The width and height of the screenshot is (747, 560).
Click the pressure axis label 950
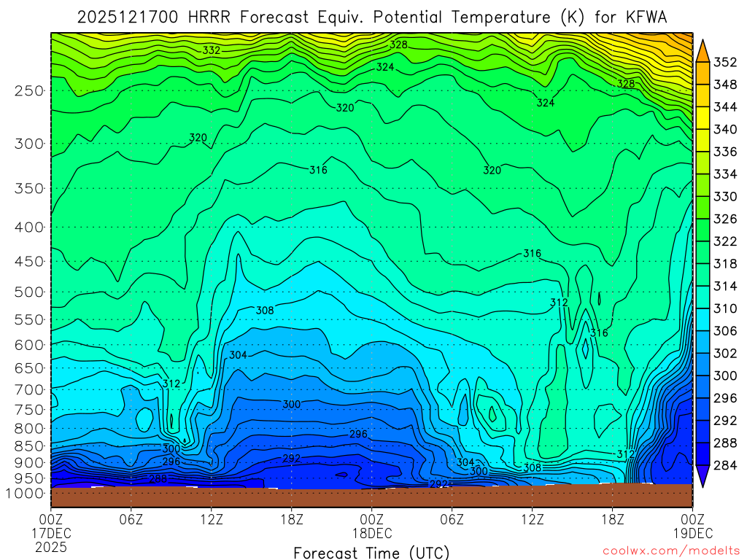[29, 478]
